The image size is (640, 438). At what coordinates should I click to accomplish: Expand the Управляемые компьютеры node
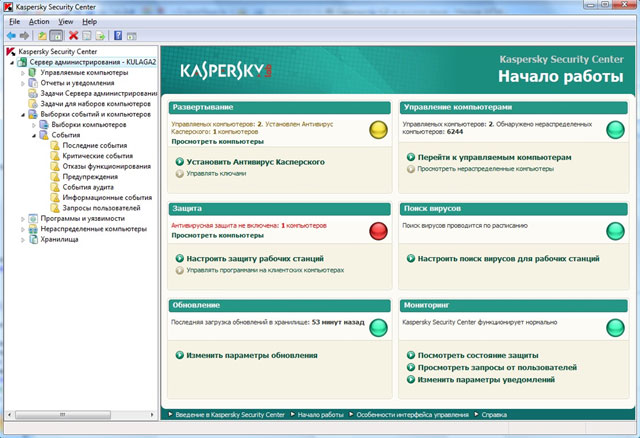coord(23,73)
